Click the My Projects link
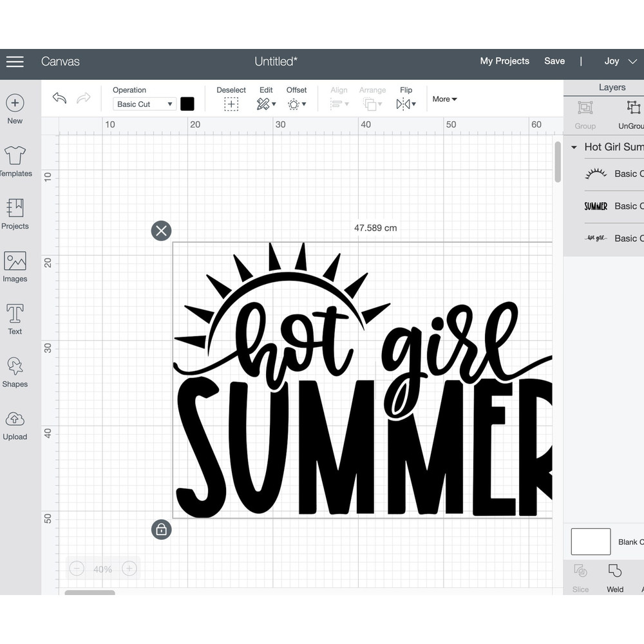 504,61
